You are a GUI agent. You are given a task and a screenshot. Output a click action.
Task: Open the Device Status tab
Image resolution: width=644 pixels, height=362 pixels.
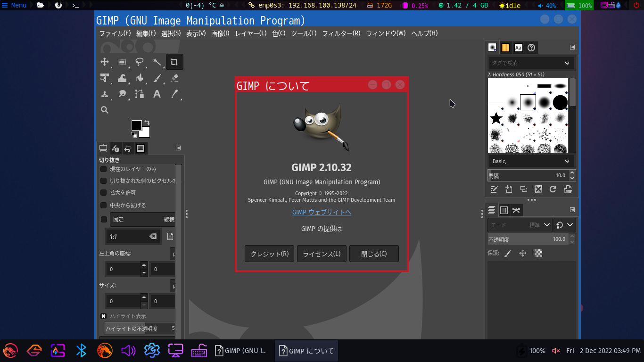pos(116,148)
